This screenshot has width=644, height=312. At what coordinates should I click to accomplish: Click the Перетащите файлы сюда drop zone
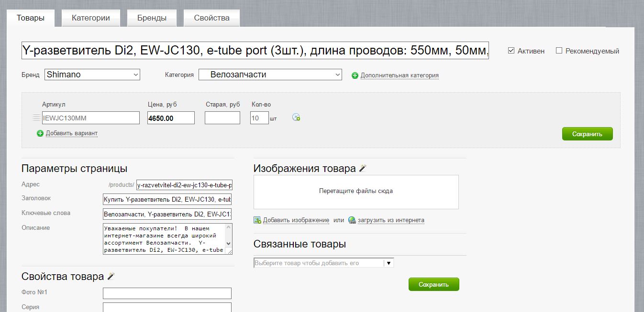pyautogui.click(x=356, y=192)
